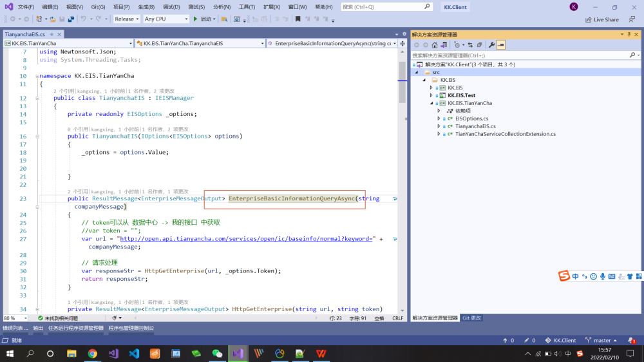Open the 程序包管理器控制台 tab

click(x=131, y=328)
